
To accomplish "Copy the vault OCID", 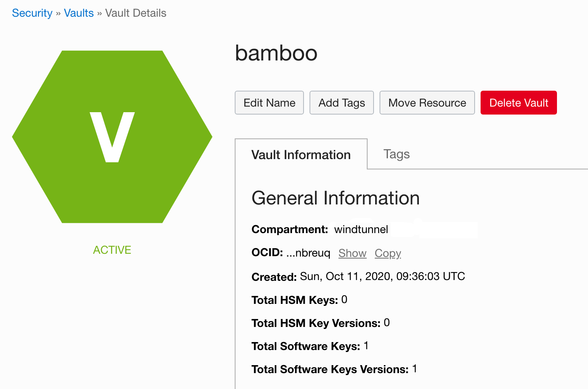I will 388,253.
